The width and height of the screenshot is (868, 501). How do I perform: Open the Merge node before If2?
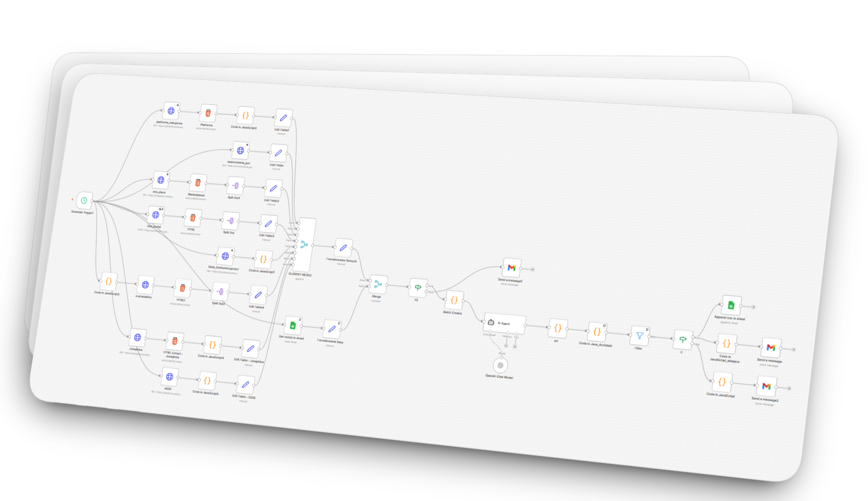click(x=378, y=284)
